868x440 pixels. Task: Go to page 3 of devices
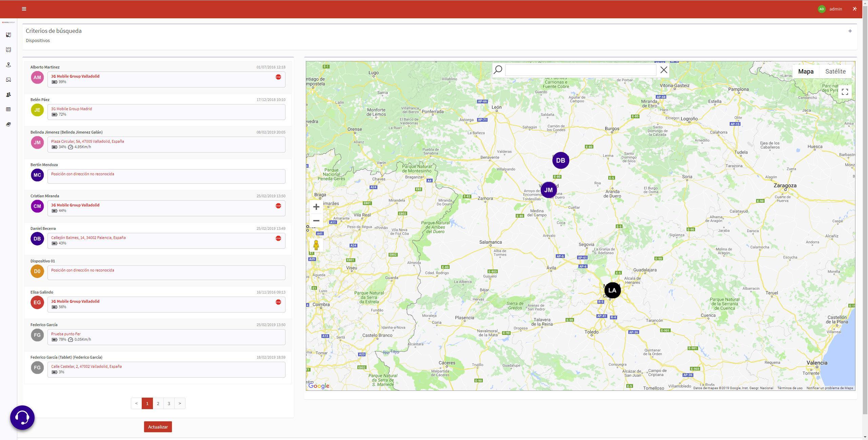point(169,403)
